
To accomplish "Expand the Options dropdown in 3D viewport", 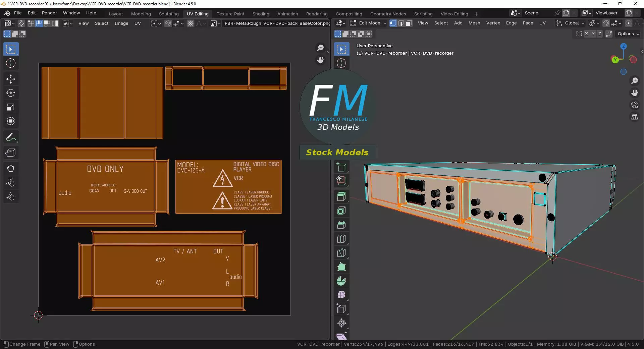I will [628, 34].
